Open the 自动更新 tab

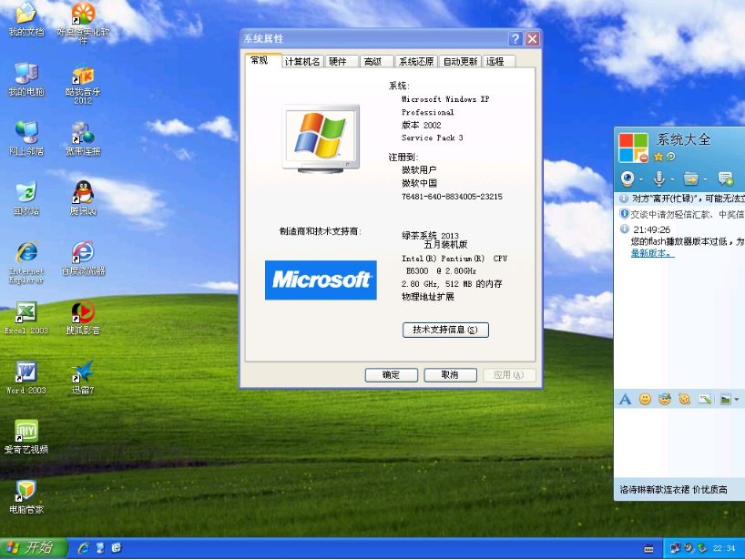point(460,62)
